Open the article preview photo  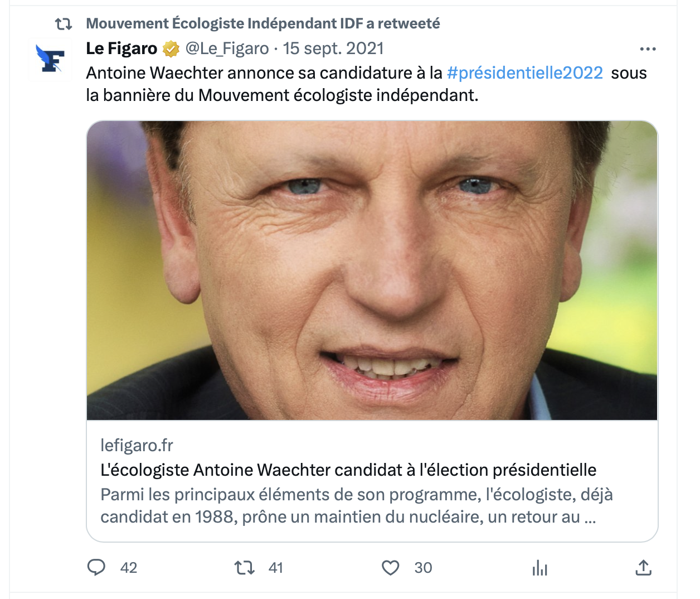point(372,270)
